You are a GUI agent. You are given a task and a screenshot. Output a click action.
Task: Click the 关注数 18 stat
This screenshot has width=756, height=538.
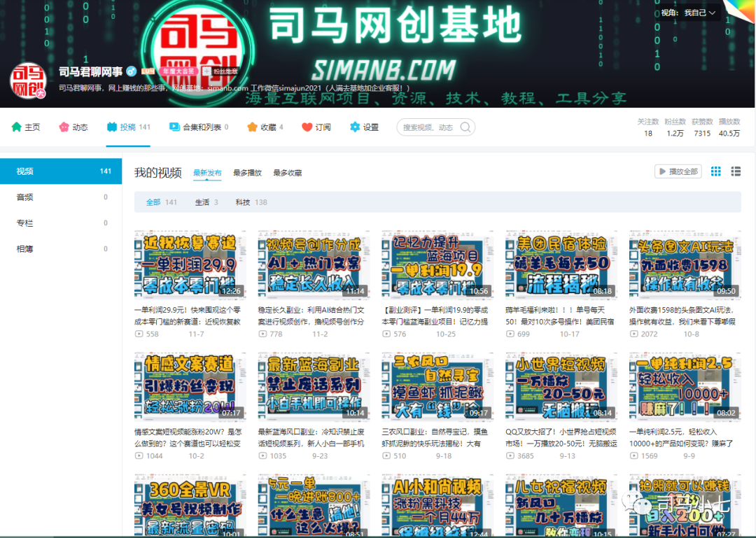pos(648,128)
